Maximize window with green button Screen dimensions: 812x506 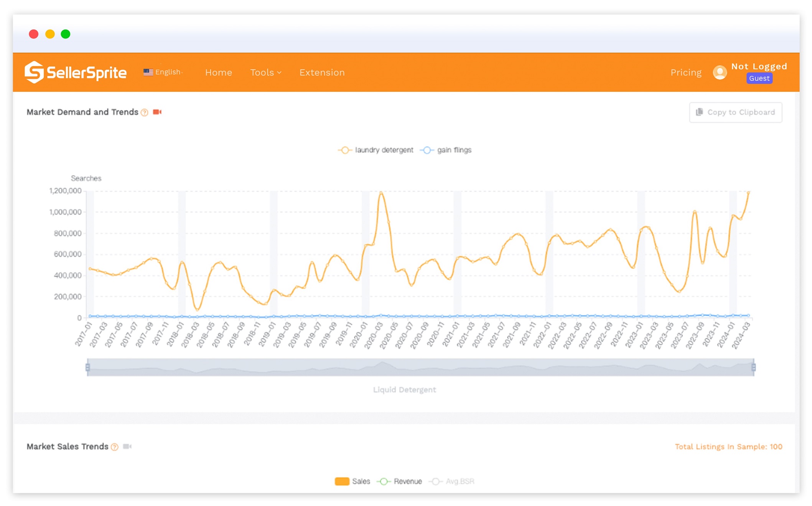click(x=66, y=34)
